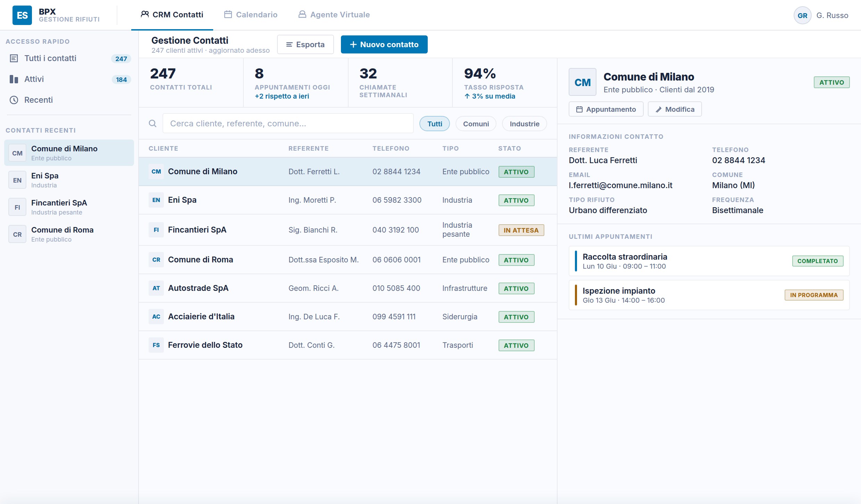Image resolution: width=861 pixels, height=504 pixels.
Task: Click Eni Spa name in Contatti Recenti
Action: pyautogui.click(x=45, y=176)
